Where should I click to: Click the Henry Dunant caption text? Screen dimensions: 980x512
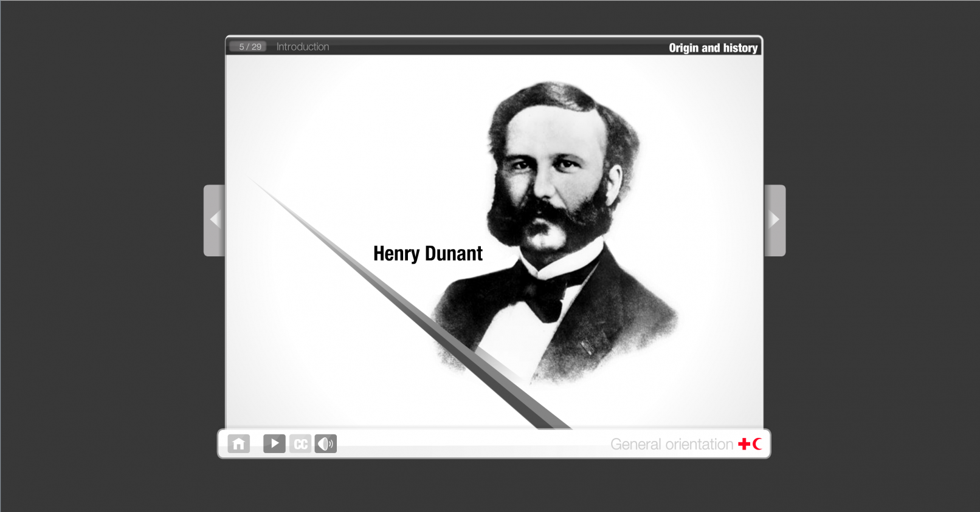click(x=427, y=253)
